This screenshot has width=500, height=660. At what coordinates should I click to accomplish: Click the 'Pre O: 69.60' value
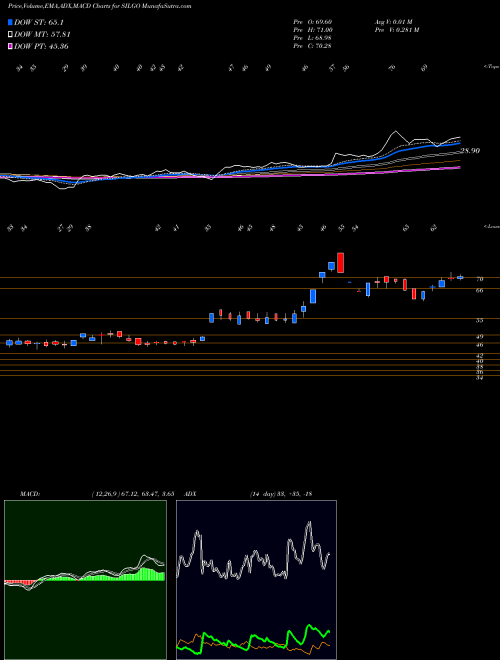coord(314,22)
